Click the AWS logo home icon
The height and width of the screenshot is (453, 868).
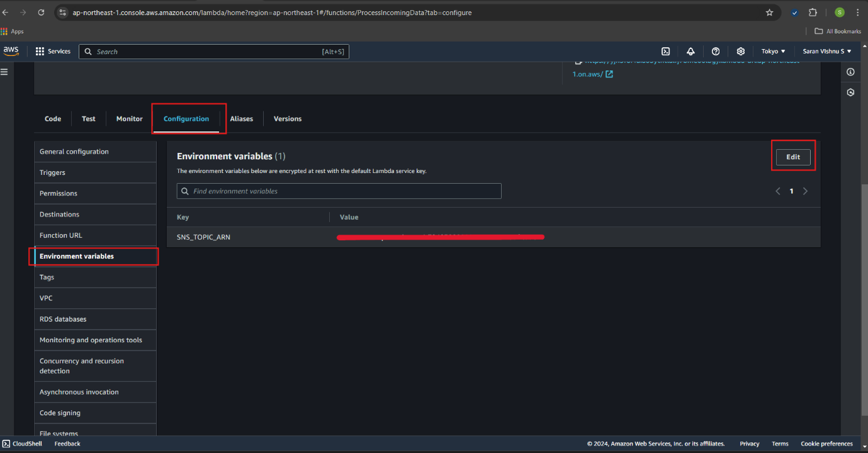point(11,51)
